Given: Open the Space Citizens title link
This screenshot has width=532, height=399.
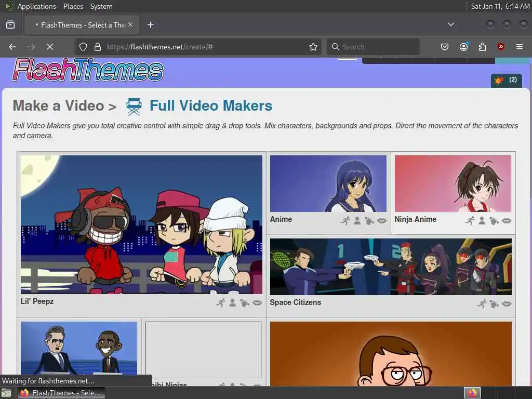Looking at the screenshot, I should click(295, 302).
